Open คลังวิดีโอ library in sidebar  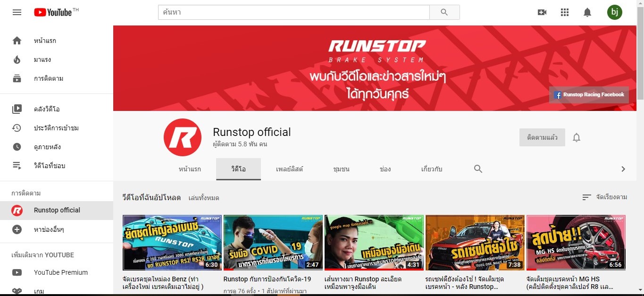point(57,109)
